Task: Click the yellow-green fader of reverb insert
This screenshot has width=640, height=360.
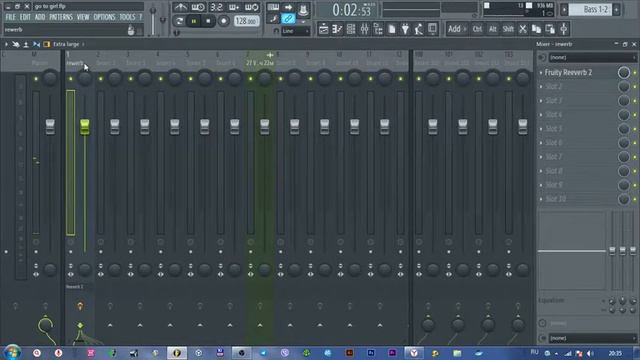Action: [84, 127]
